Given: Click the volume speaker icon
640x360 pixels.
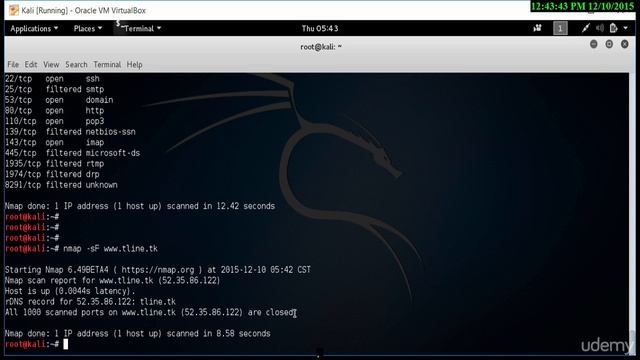Looking at the screenshot, I should click(x=600, y=28).
